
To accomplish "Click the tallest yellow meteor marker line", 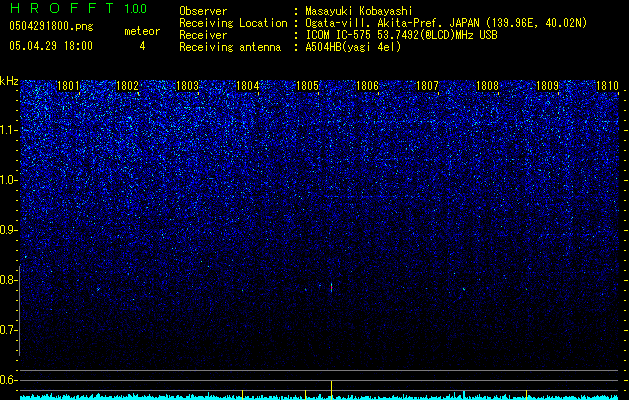I will click(x=331, y=390).
